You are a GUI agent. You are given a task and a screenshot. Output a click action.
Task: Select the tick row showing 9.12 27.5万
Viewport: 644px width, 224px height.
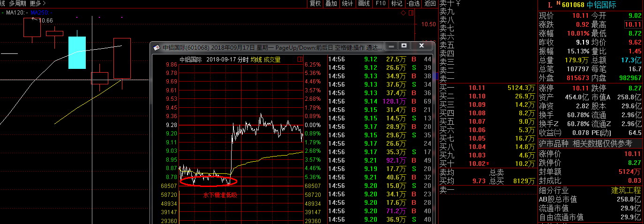380,60
